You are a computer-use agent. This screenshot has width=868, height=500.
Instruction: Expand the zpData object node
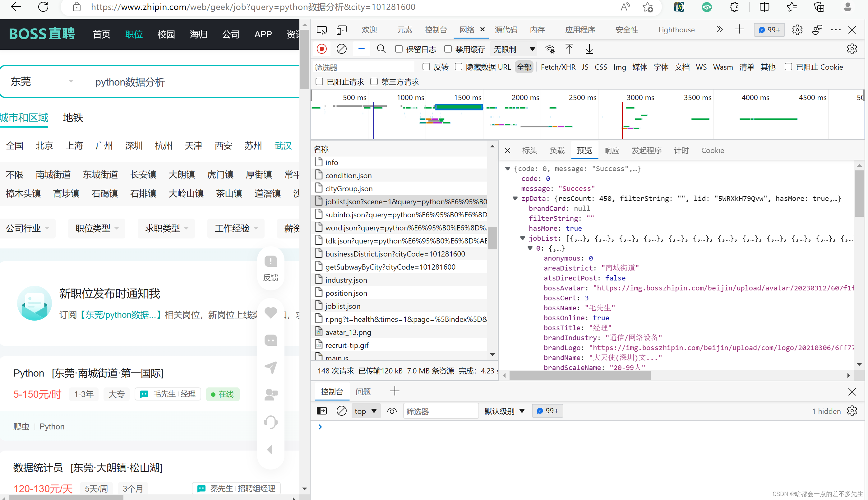pyautogui.click(x=517, y=198)
